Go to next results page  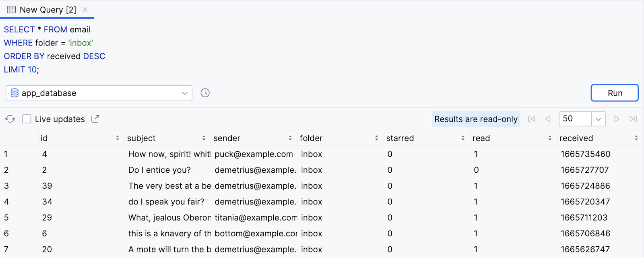tap(616, 119)
